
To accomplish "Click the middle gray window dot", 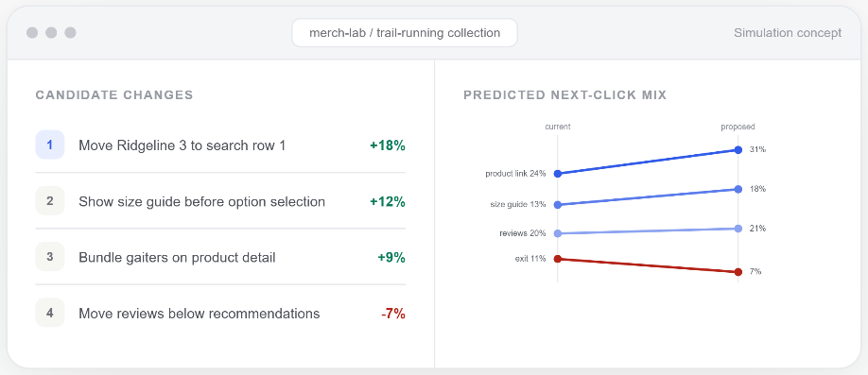I will click(x=51, y=33).
